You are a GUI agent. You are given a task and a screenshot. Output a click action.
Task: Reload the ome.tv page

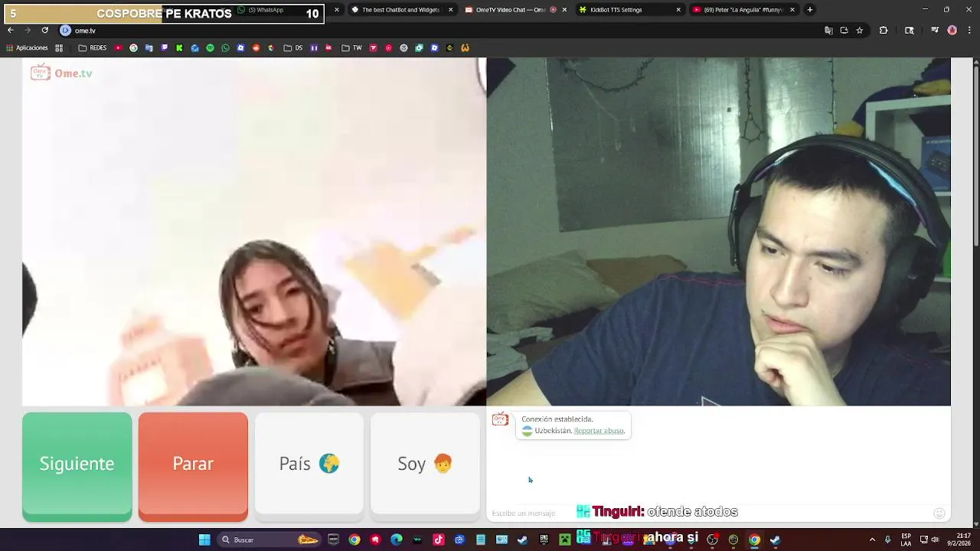[45, 31]
